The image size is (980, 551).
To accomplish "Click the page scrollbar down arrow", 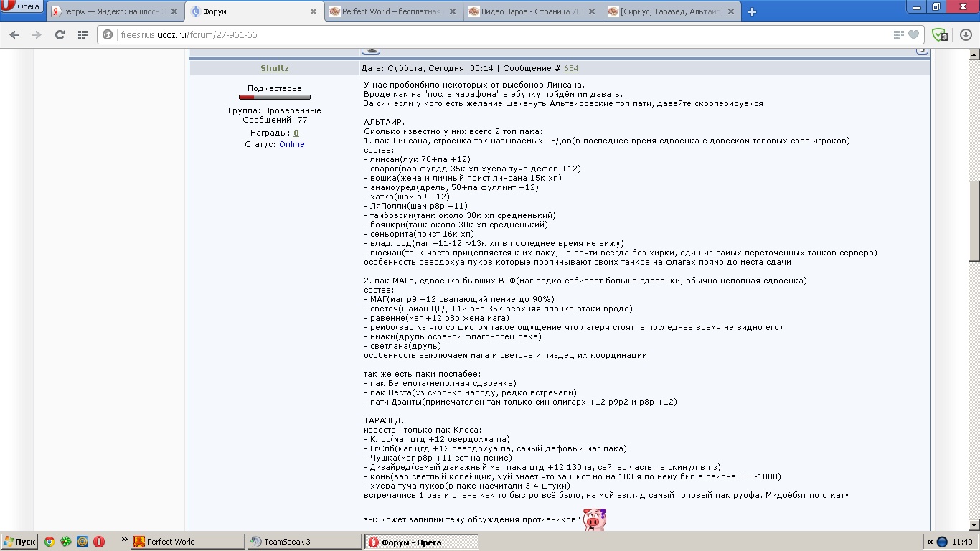I will [x=974, y=525].
